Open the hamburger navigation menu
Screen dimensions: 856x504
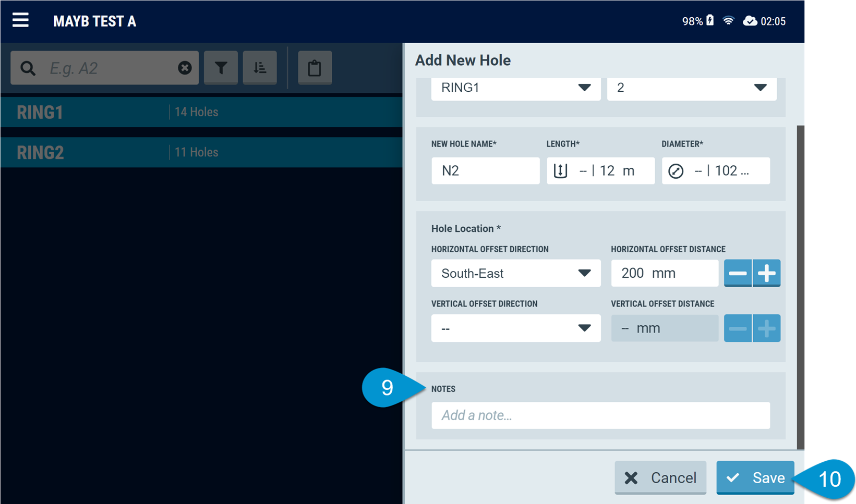coord(20,21)
